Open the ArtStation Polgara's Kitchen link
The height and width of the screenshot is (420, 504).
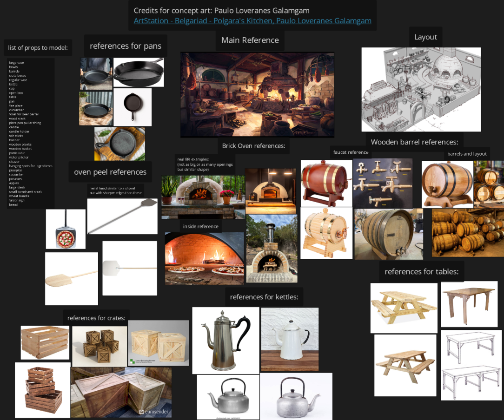pyautogui.click(x=252, y=21)
